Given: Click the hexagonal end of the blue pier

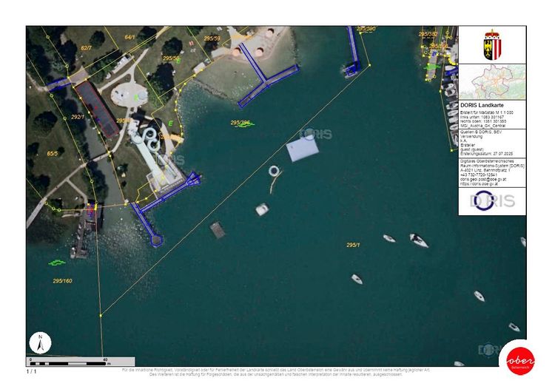Looking at the screenshot, I should pos(155,240).
